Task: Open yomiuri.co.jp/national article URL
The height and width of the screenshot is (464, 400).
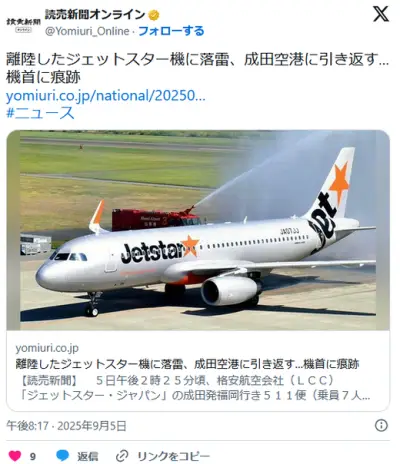Action: click(106, 96)
